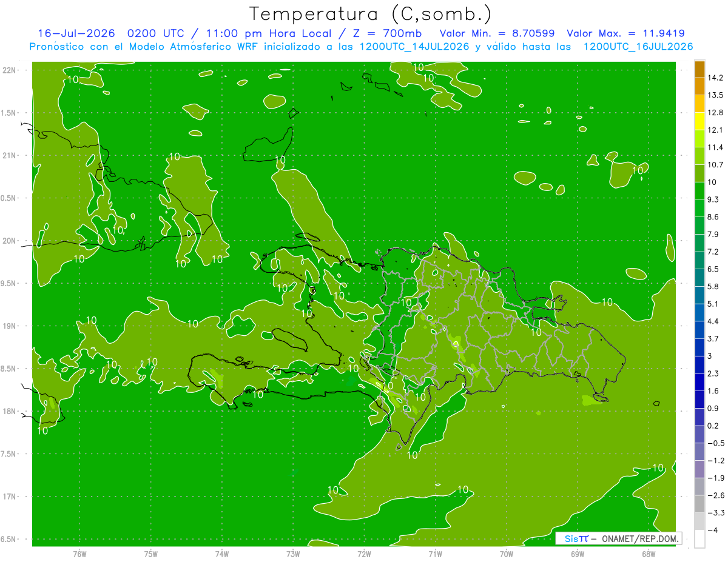The height and width of the screenshot is (562, 728).
Task: Click the '18N' latitude axis label
Action: point(10,411)
